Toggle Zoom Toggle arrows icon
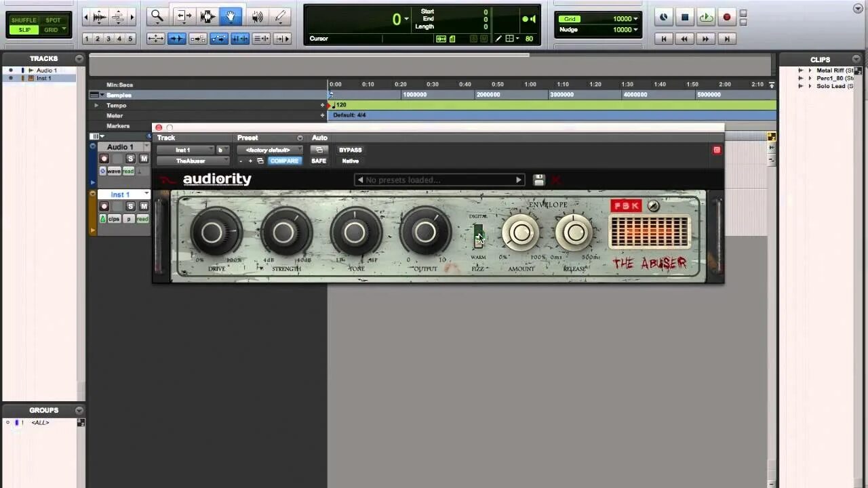The width and height of the screenshot is (868, 488). click(x=155, y=39)
